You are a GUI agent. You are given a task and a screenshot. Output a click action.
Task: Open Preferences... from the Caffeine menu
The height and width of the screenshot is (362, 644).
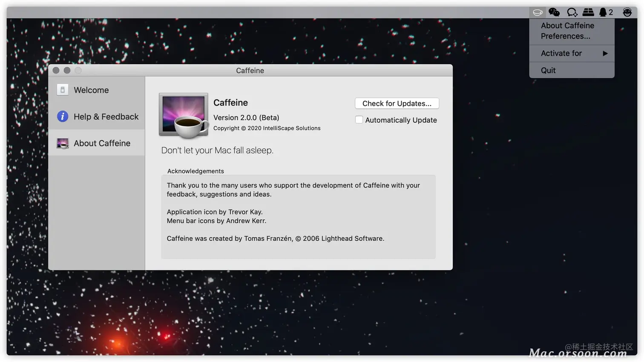566,36
